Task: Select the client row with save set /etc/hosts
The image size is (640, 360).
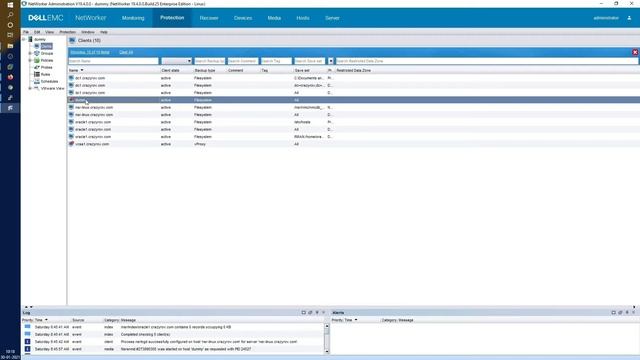Action: (353, 122)
